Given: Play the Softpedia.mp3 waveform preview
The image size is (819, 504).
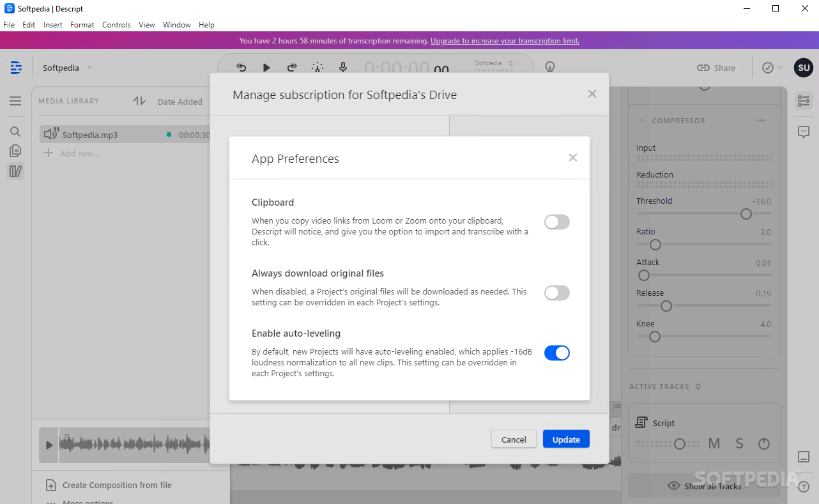Looking at the screenshot, I should 49,445.
